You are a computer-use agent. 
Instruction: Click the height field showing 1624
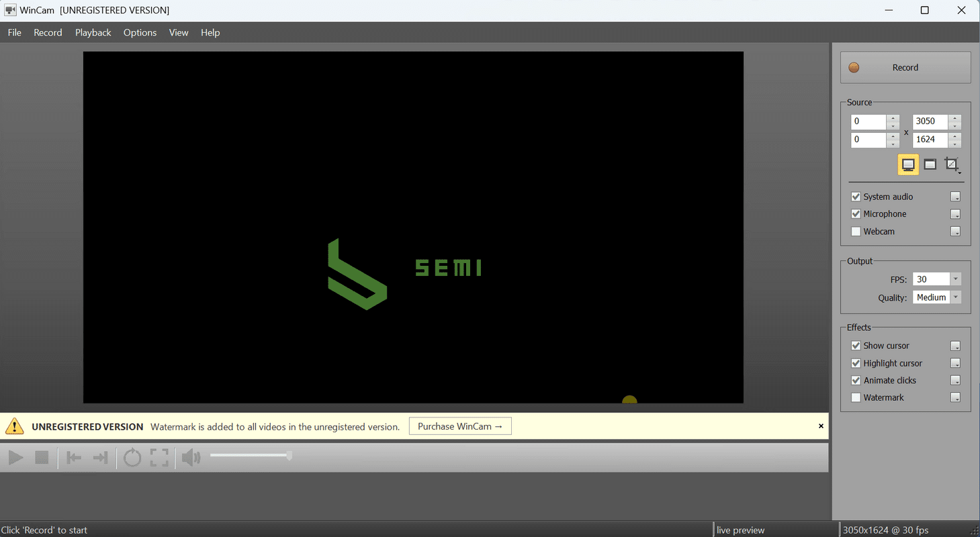click(930, 140)
